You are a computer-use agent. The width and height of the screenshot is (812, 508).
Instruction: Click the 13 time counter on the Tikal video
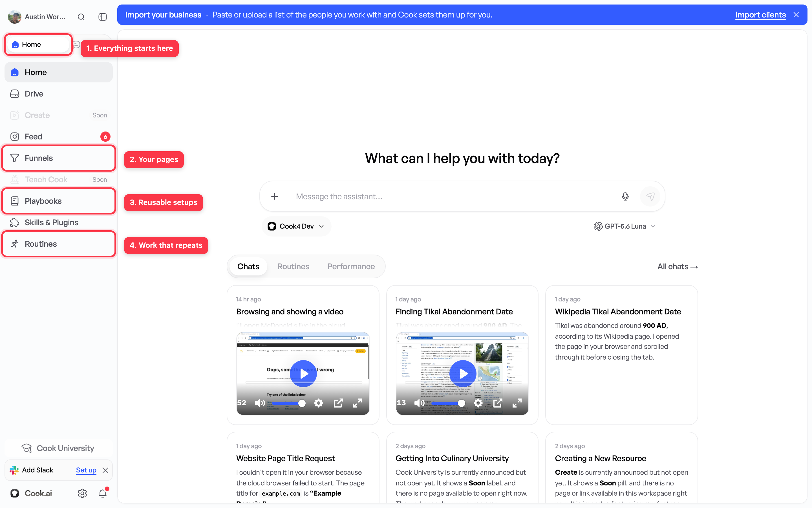click(401, 403)
